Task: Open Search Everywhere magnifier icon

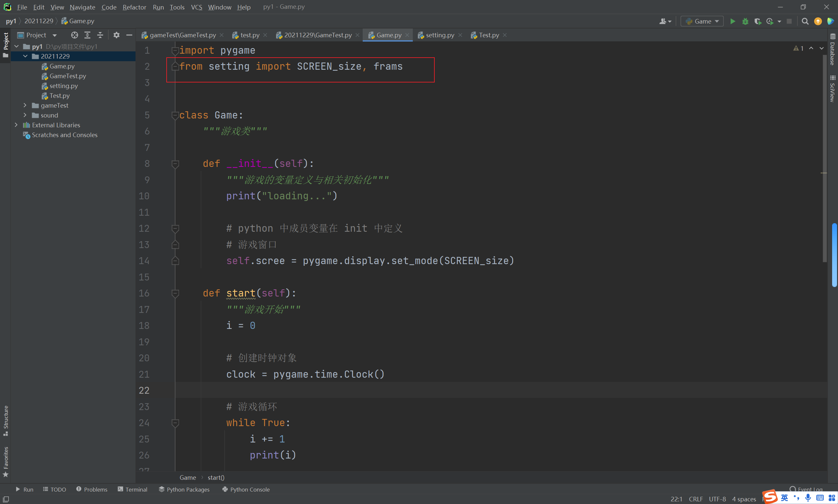Action: click(805, 21)
